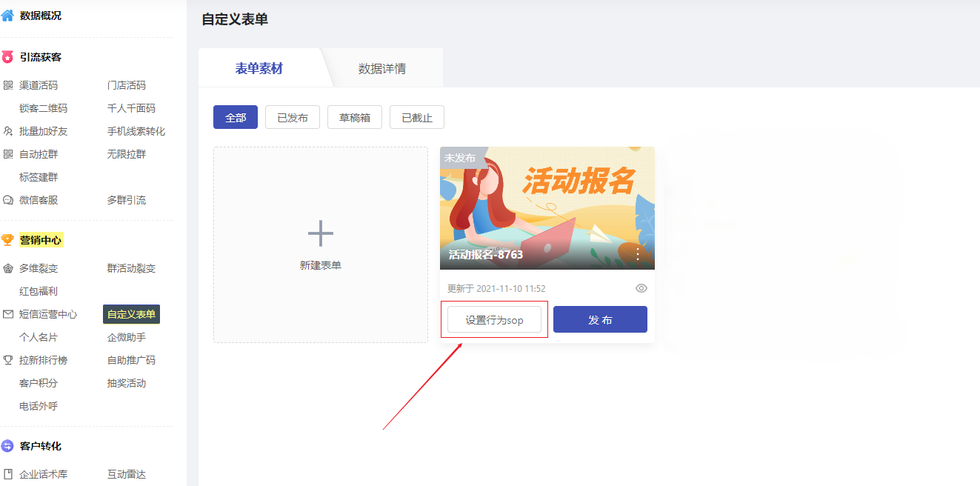
Task: Navigate to 自助推广码
Action: coord(131,360)
